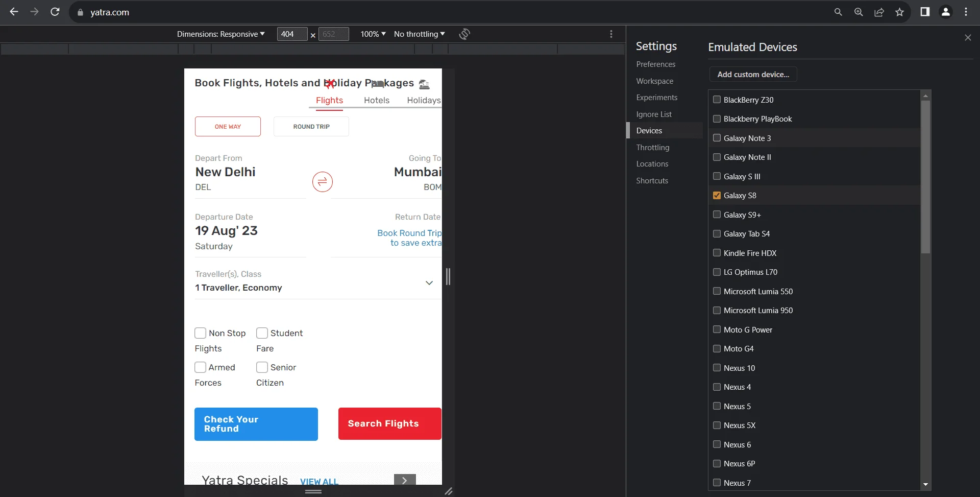Viewport: 980px width, 497px height.
Task: Share this page via share icon
Action: tap(879, 12)
